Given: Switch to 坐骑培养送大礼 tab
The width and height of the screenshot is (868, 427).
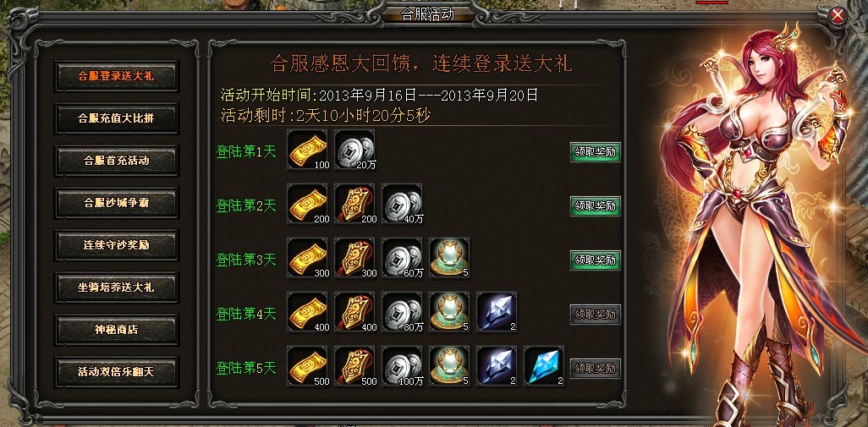Looking at the screenshot, I should point(116,287).
